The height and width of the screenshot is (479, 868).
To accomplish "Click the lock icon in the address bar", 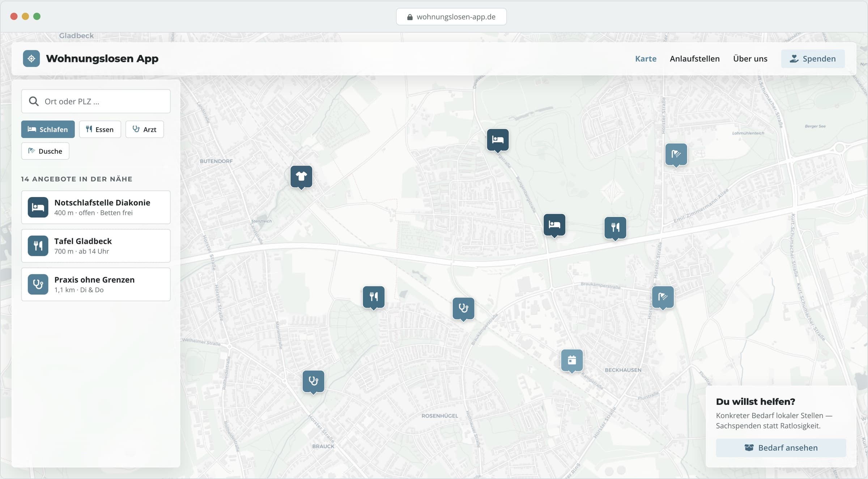I will (410, 17).
